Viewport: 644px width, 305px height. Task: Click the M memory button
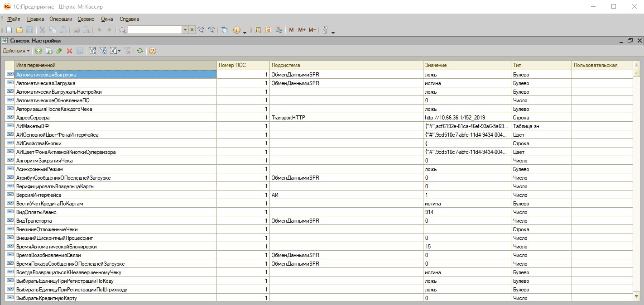click(291, 30)
